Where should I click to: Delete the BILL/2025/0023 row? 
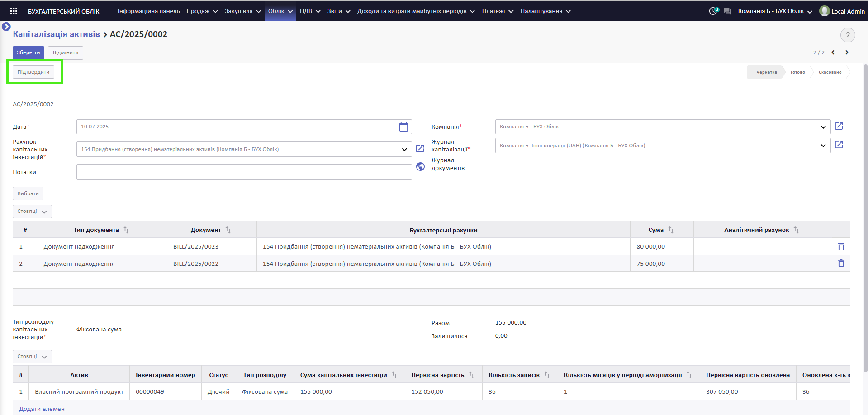point(841,246)
